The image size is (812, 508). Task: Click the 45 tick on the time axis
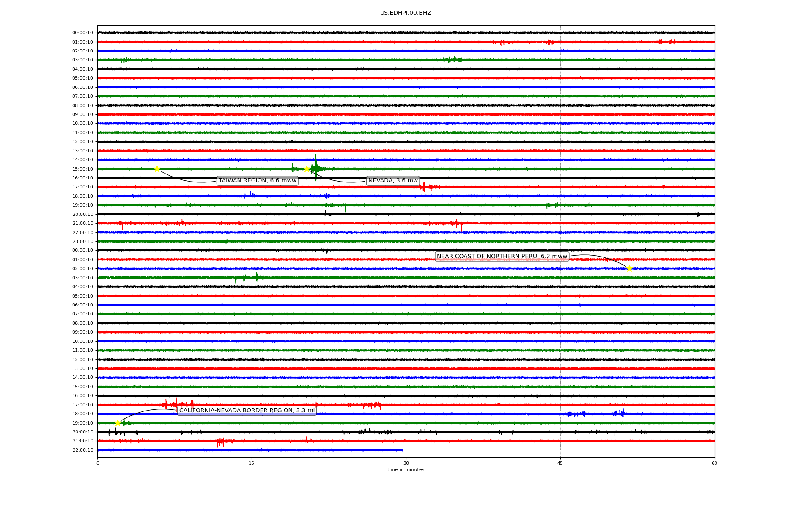coord(560,463)
